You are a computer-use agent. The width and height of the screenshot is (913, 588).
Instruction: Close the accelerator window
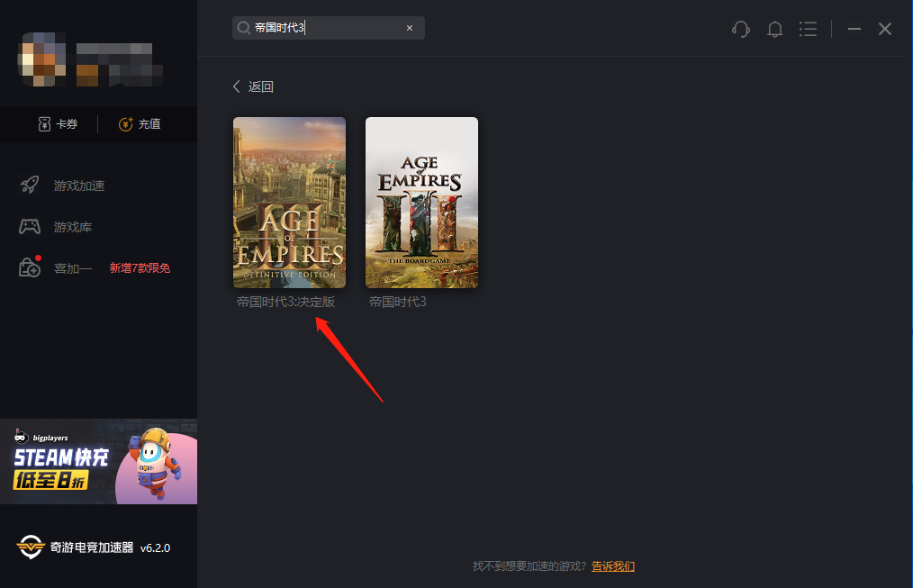click(x=885, y=29)
